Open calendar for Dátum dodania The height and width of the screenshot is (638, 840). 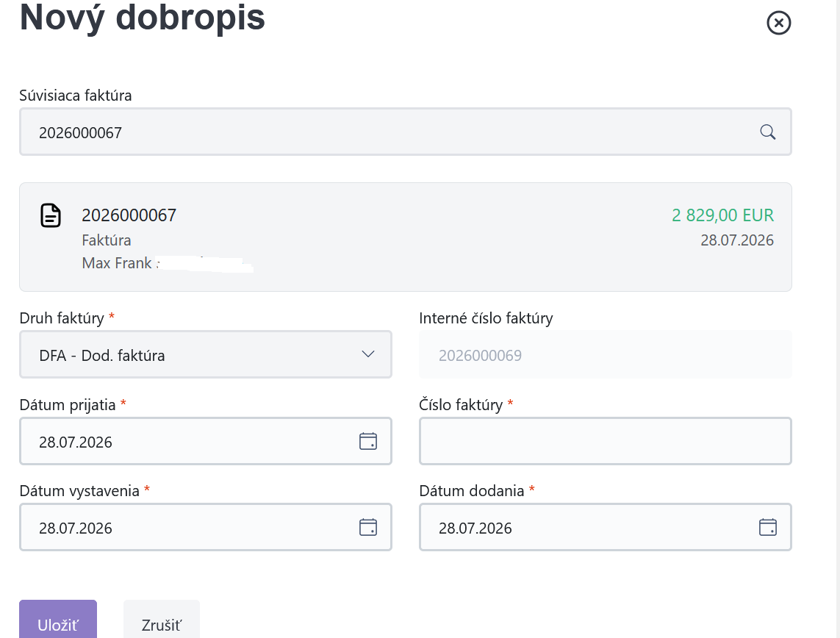(768, 527)
